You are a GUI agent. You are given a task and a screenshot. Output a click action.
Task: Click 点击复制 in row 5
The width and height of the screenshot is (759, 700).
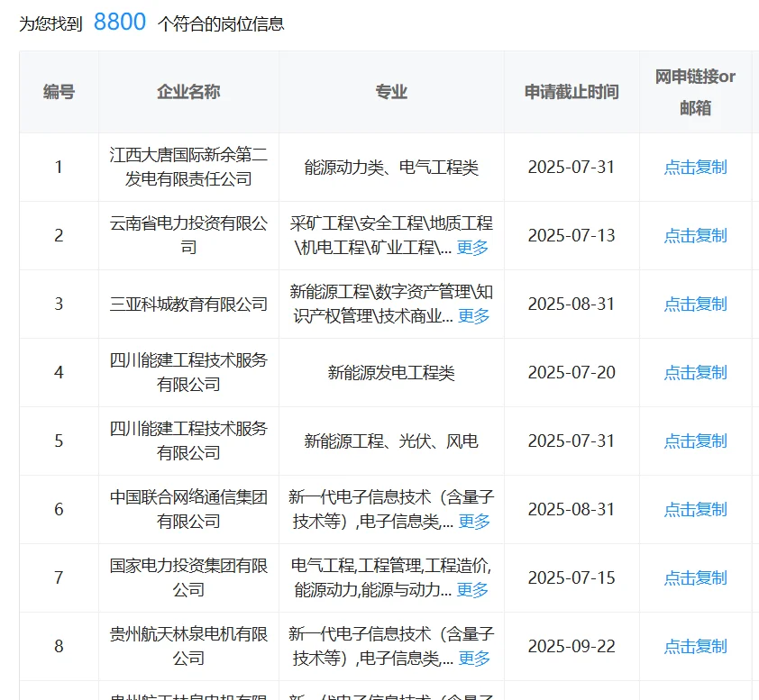(695, 441)
